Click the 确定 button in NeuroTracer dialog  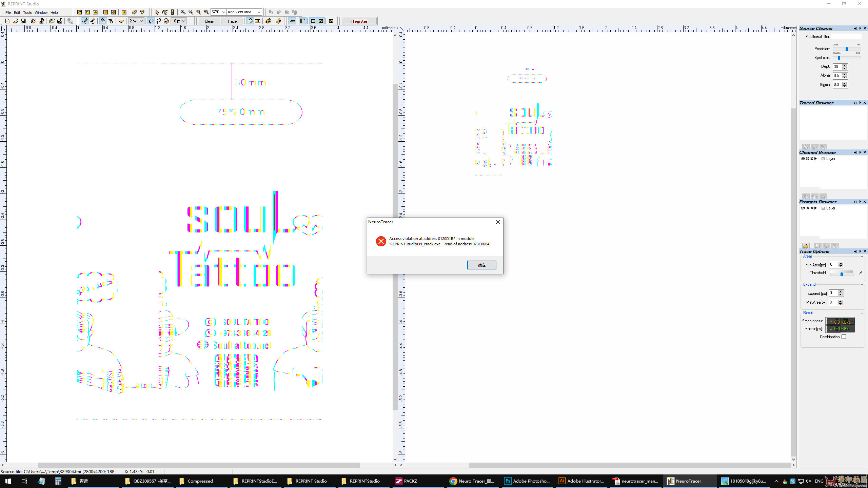[x=481, y=265]
